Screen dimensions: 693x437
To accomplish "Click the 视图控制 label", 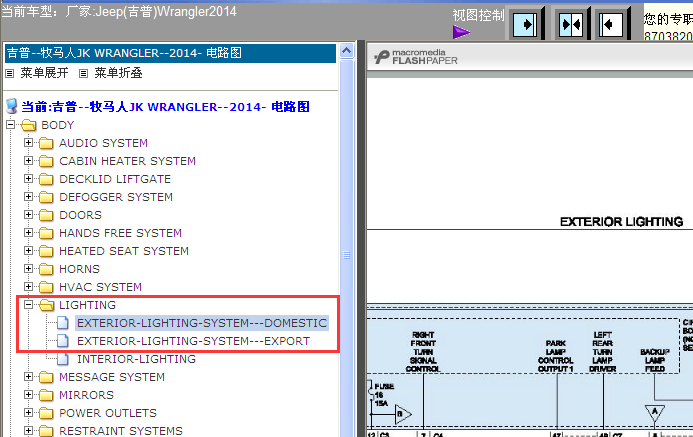I will (x=478, y=15).
